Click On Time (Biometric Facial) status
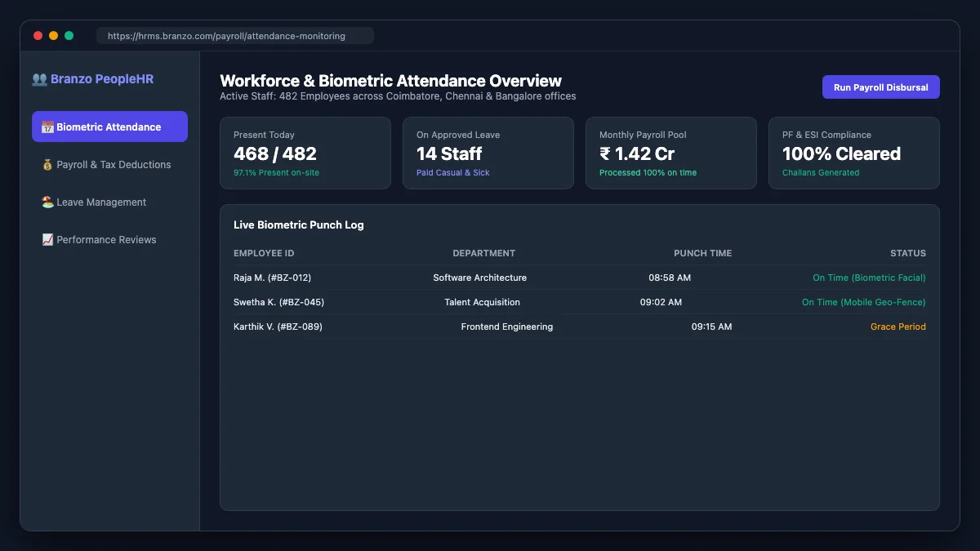 869,278
